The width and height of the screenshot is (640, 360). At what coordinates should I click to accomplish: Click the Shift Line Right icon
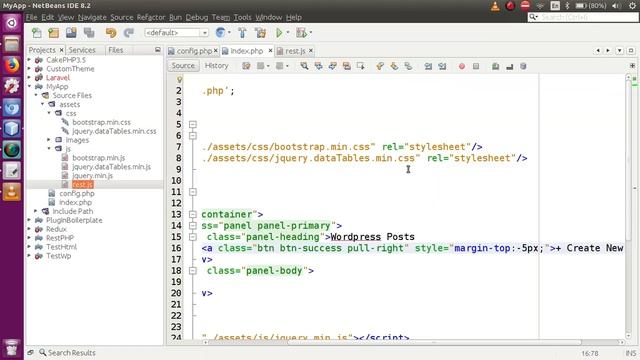coord(442,66)
